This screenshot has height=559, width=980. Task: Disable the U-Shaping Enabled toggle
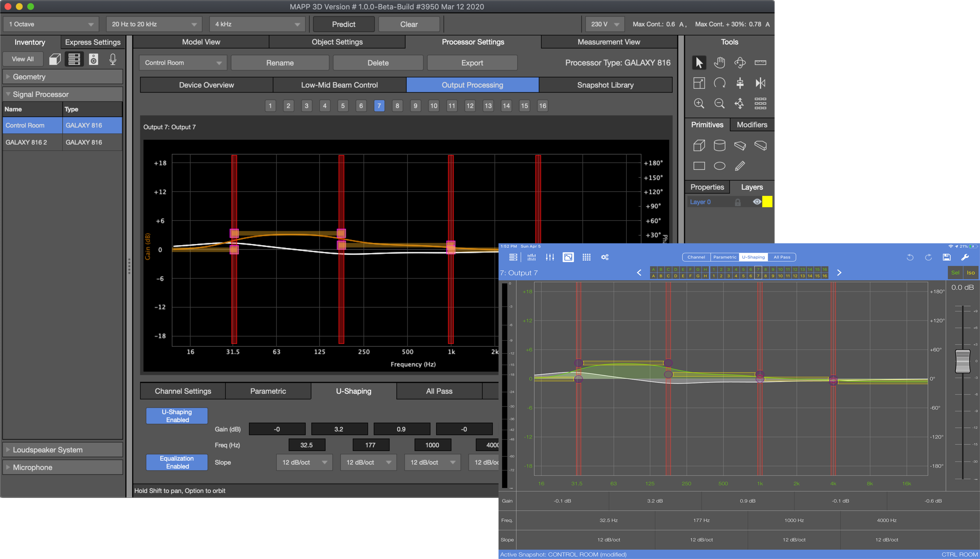click(177, 416)
